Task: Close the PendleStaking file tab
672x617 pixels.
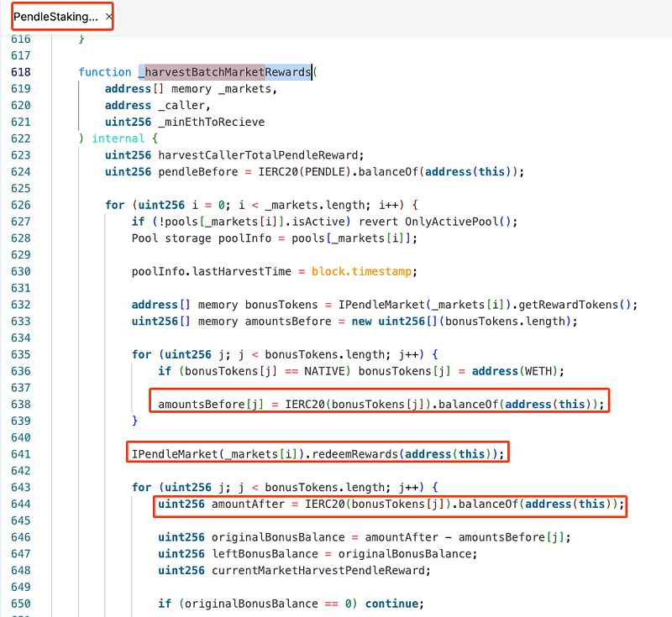Action: point(109,17)
